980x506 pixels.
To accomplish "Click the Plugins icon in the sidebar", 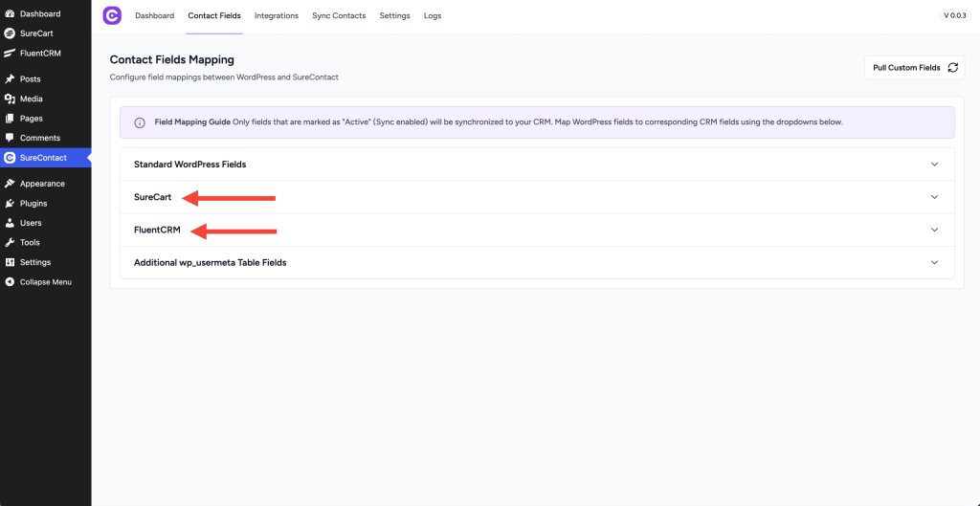I will tap(10, 204).
